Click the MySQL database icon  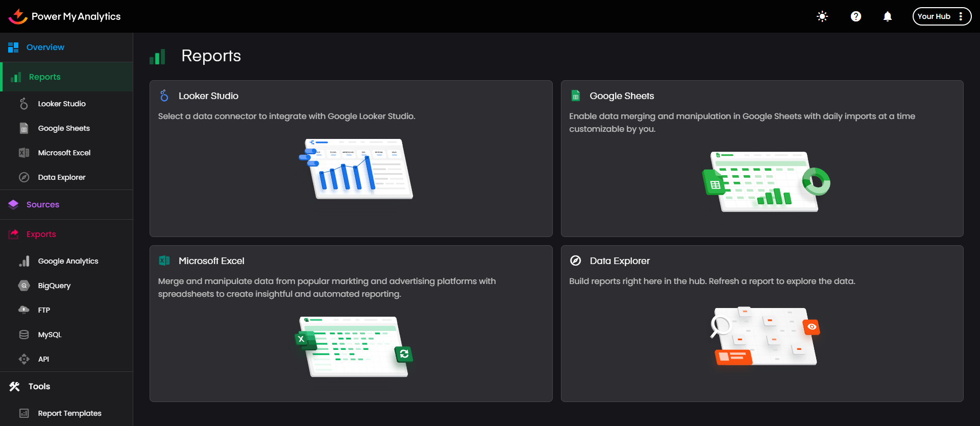coord(24,335)
